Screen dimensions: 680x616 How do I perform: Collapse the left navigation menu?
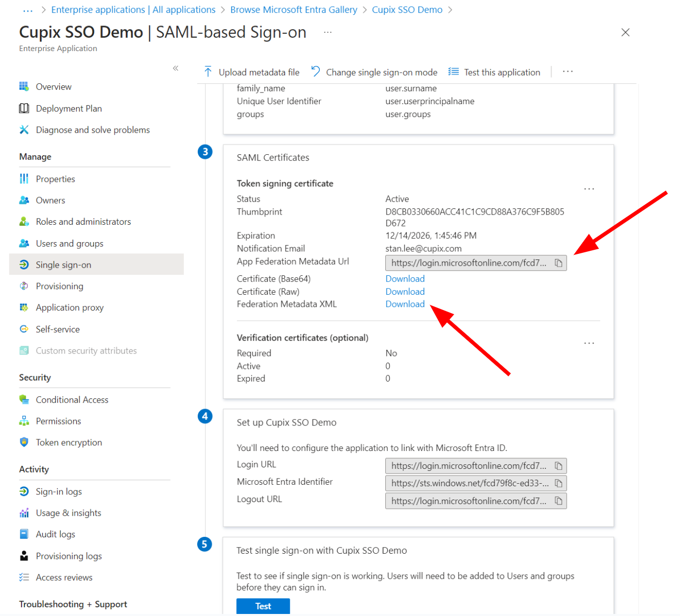(x=175, y=68)
